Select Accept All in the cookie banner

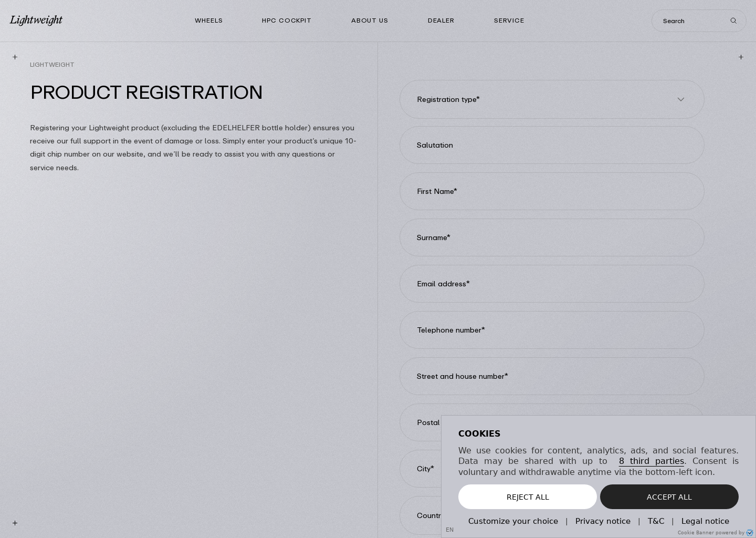tap(669, 496)
